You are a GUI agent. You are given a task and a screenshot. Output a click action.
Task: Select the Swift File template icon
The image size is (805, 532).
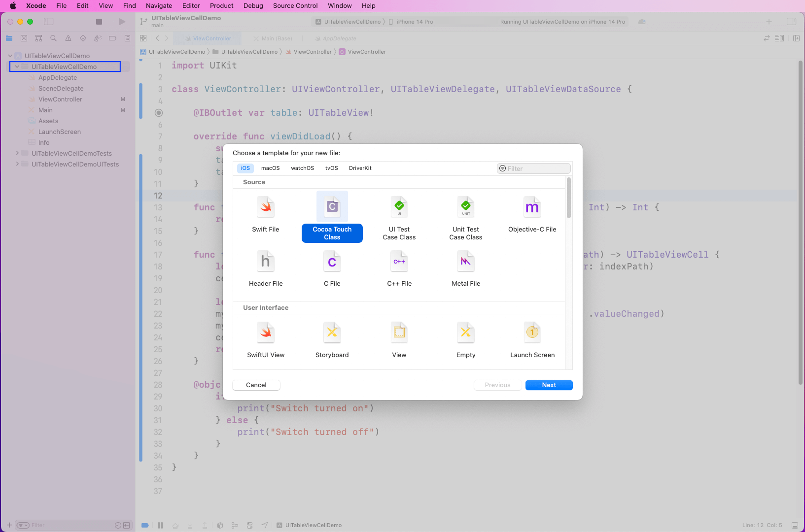(266, 207)
